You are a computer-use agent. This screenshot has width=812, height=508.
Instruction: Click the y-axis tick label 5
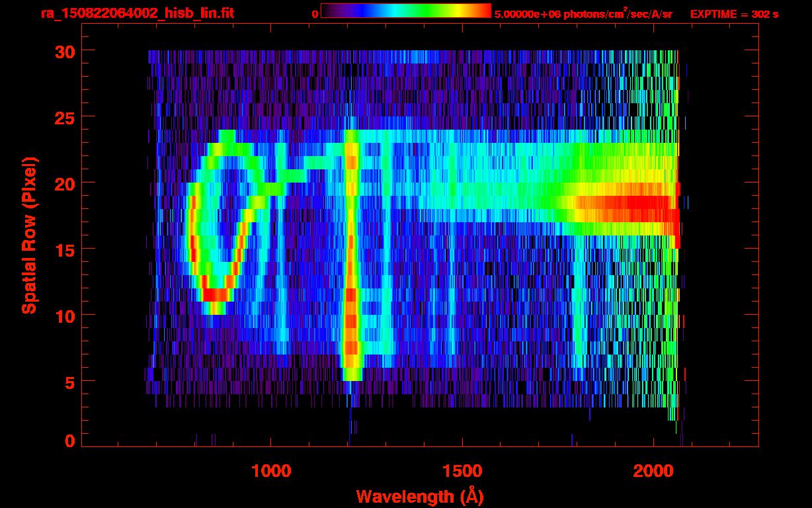[x=69, y=382]
